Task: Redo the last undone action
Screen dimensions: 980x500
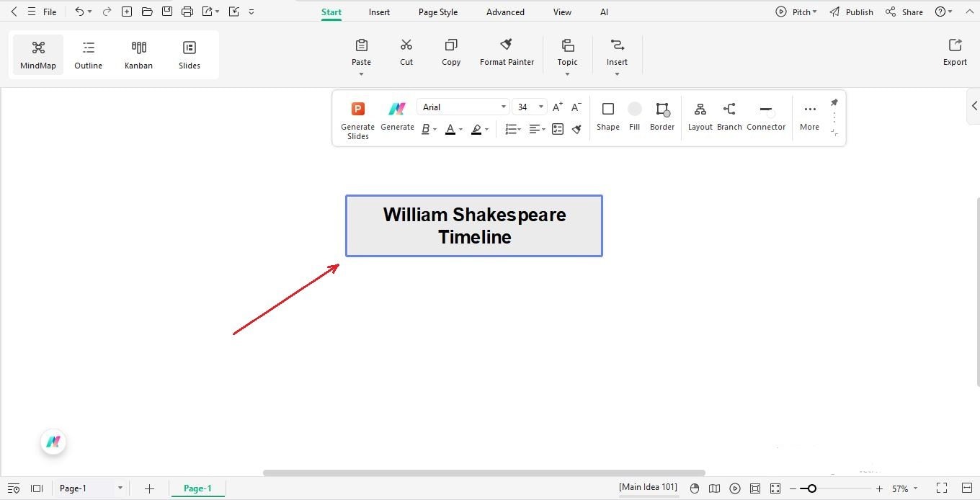Action: 107,12
